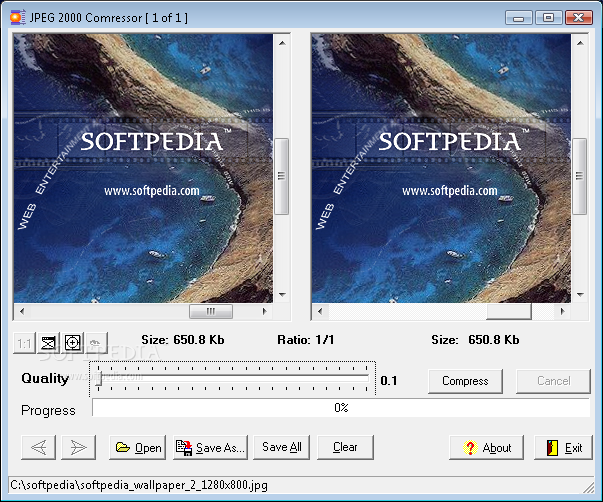Click the left preview's horizontal scrollbar thumb

pyautogui.click(x=211, y=311)
